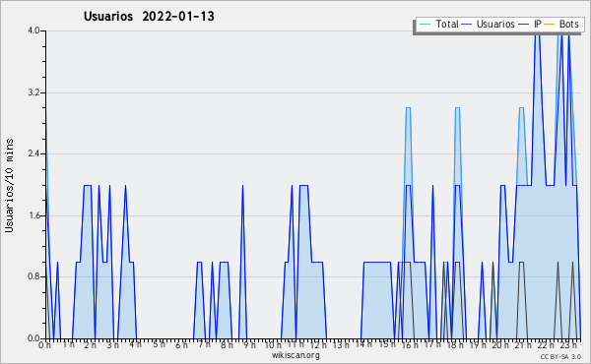Viewport: 591px width, 364px height.
Task: Click the light blue Total legend line
Action: click(x=425, y=25)
